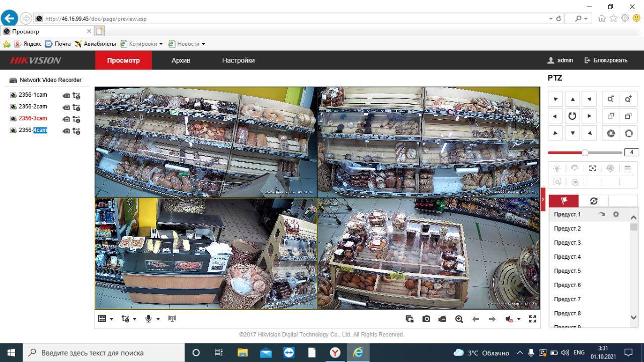This screenshot has width=644, height=362.
Task: Move PTZ camera diagonally up-right
Action: coord(589,99)
